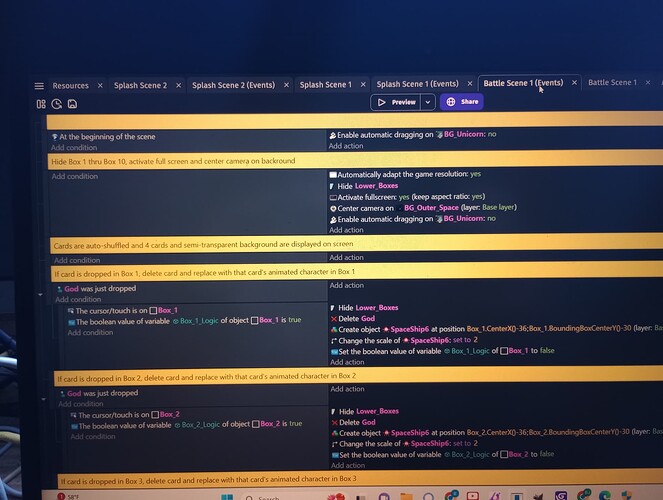The height and width of the screenshot is (500, 663).
Task: Open the Splash Scene 1 (Events) tab
Action: 417,84
